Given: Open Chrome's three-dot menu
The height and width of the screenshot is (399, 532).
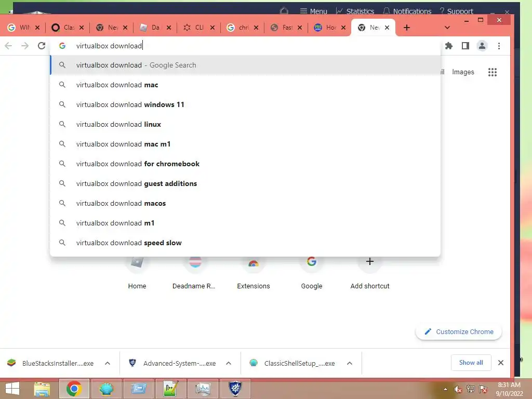Looking at the screenshot, I should point(499,46).
